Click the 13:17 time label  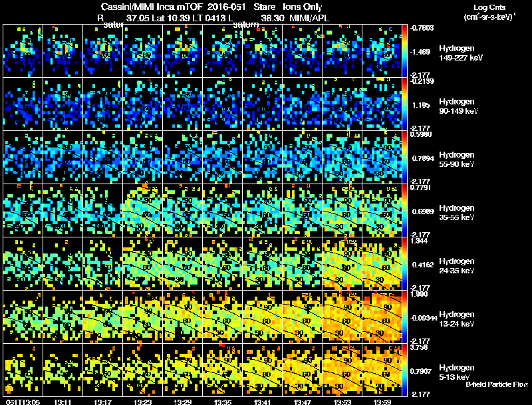(102, 402)
